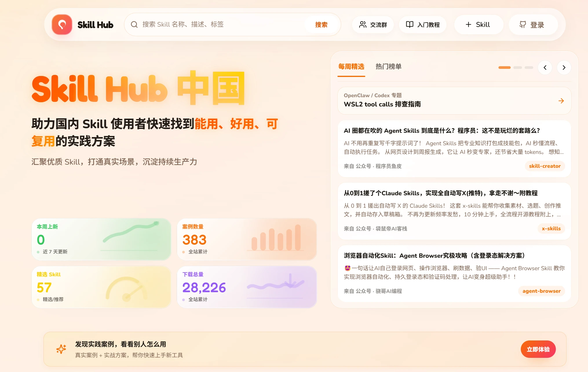Click the 近 7 天更新 label
This screenshot has width=588, height=372.
coord(55,252)
